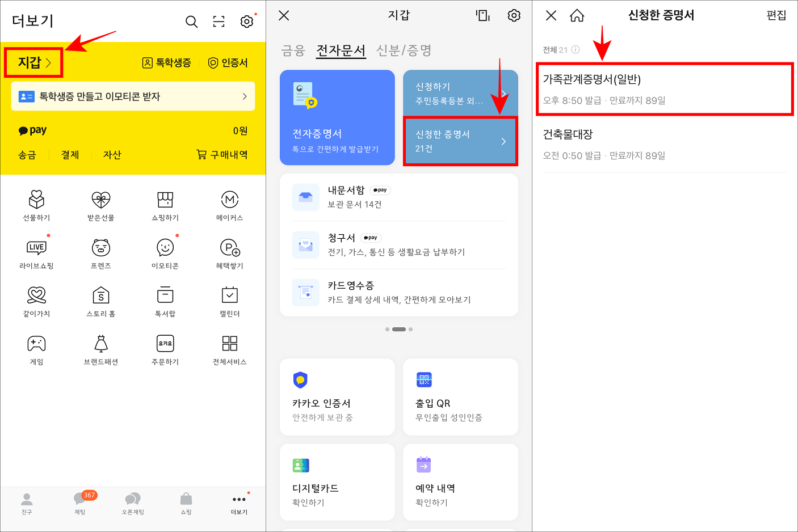The height and width of the screenshot is (532, 798).
Task: Tap the carousel page indicator dots
Action: point(399,329)
